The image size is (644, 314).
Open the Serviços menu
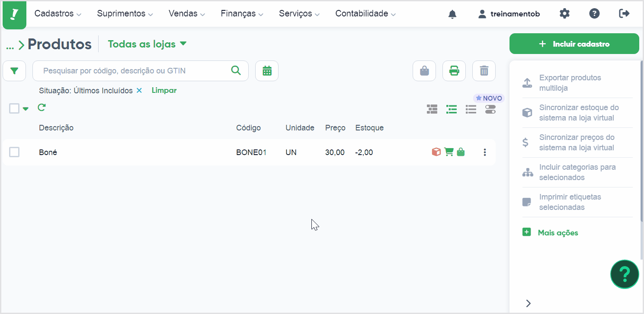[x=299, y=14]
